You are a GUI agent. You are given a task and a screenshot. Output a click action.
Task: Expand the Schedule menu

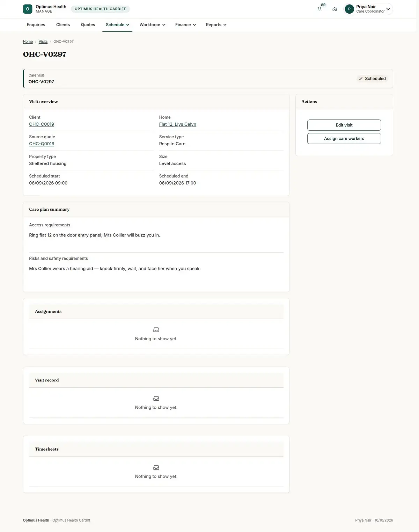117,25
